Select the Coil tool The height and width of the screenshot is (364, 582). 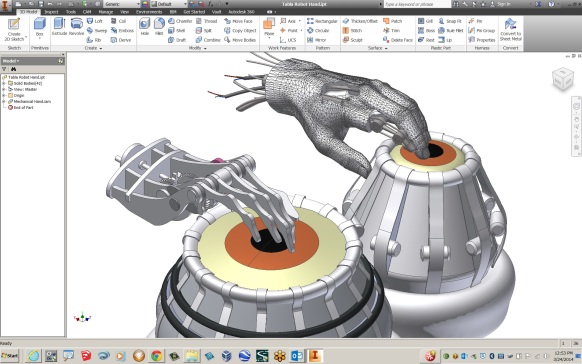(x=118, y=21)
